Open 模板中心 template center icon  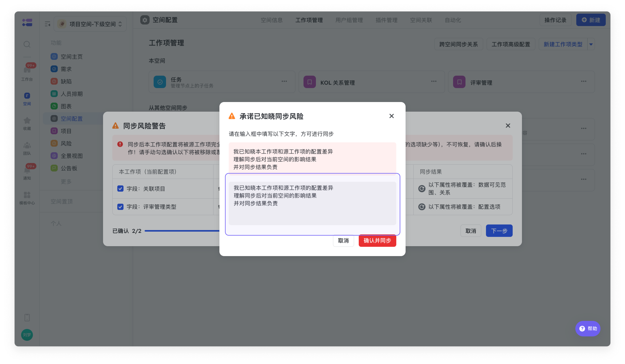coord(27,198)
